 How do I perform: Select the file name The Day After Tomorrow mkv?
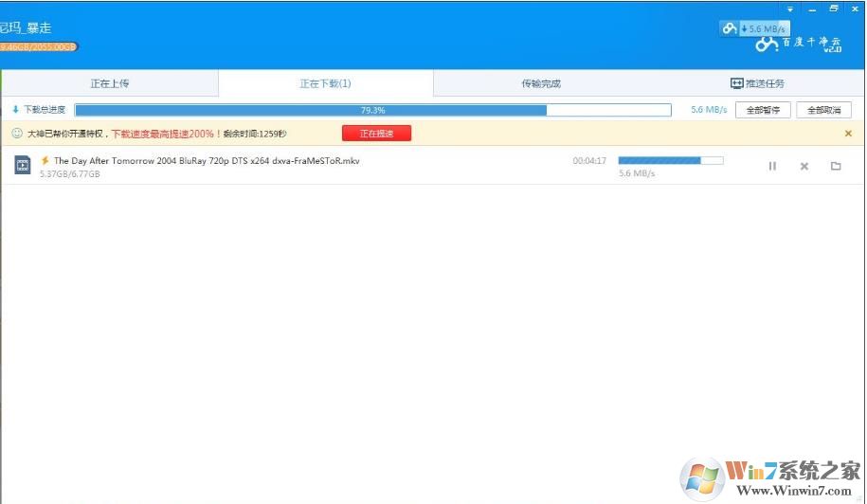coord(207,161)
